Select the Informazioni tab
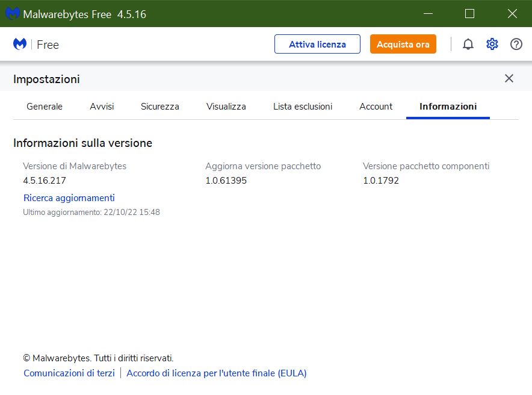532x395 pixels. (448, 107)
